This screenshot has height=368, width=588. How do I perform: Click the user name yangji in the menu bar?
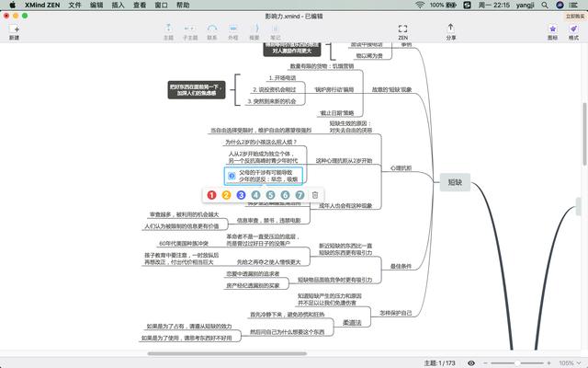525,5
